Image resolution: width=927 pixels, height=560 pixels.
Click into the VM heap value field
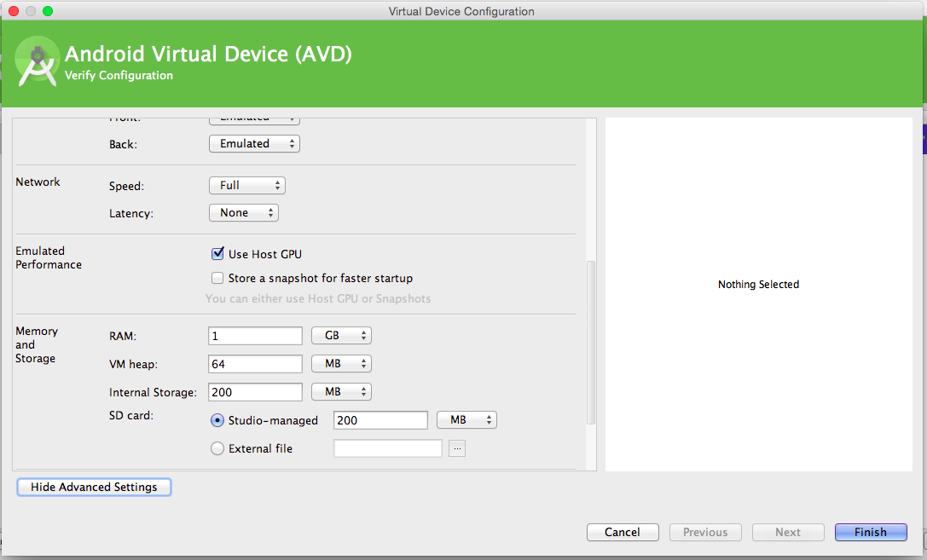[255, 364]
